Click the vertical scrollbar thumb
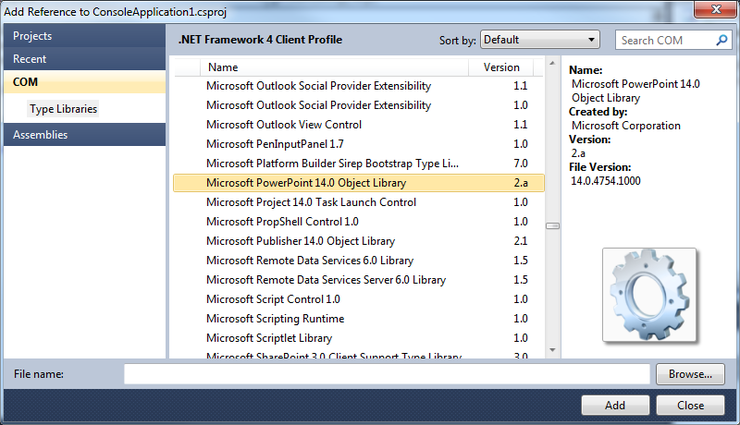740x425 pixels. [x=553, y=226]
